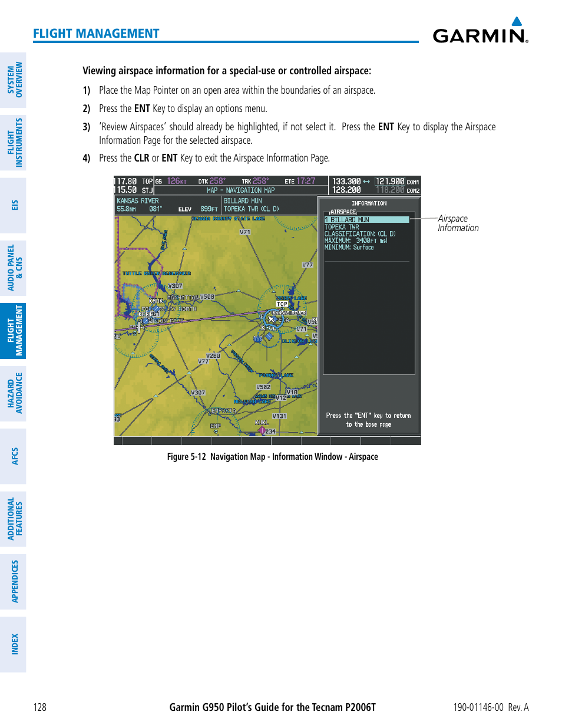The image size is (562, 728).
Task: Click the INFORMATION window title
Action: tap(369, 203)
